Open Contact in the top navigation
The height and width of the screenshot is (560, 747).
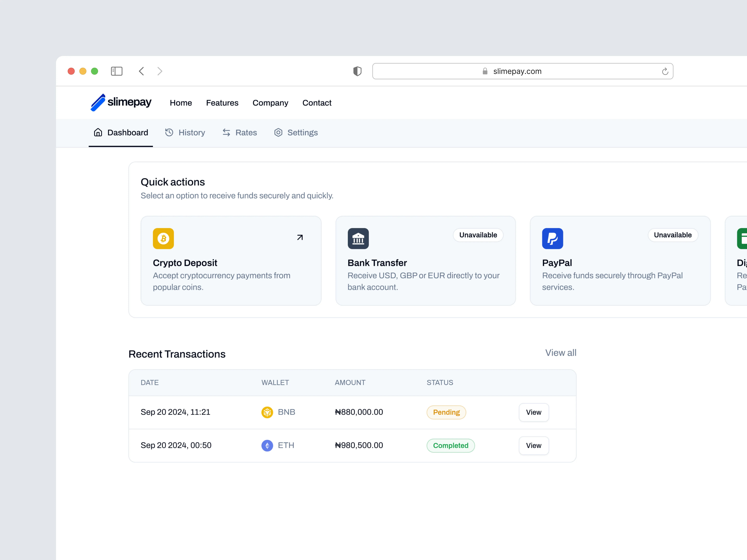coord(317,103)
